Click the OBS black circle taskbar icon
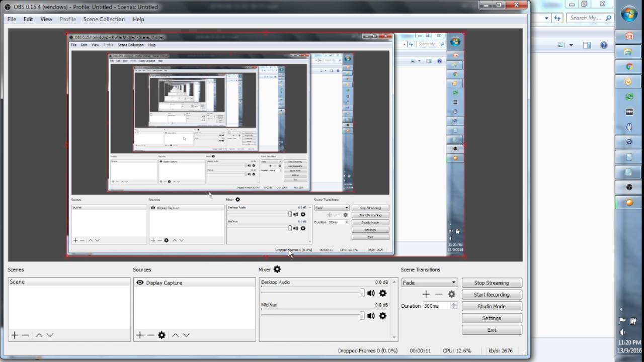 629,187
